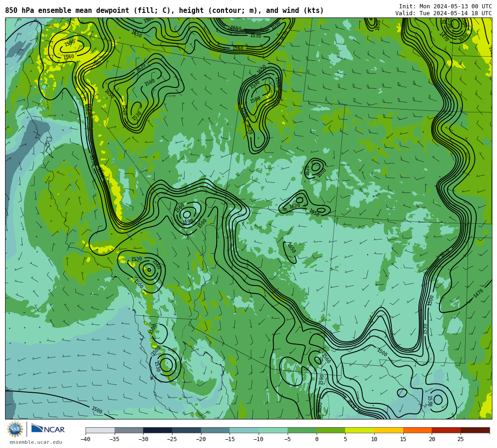Viewport: 497px width, 448px height.
Task: Click the 5 colorbar tick label
Action: [345, 439]
